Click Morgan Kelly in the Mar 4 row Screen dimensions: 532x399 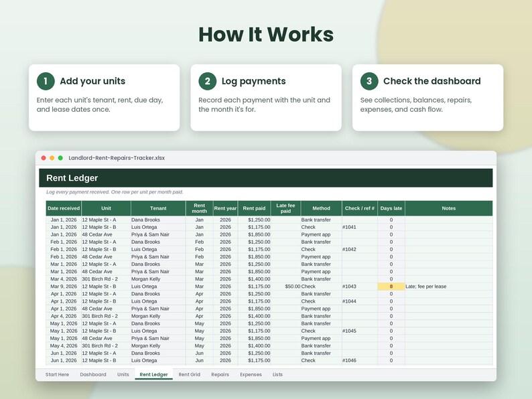click(158, 279)
